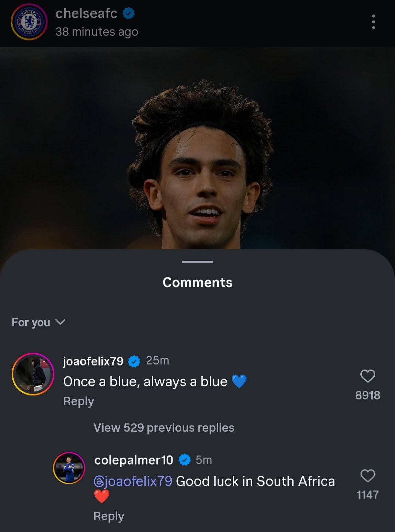Image resolution: width=395 pixels, height=532 pixels.
Task: Tap the verified badge beside joaofelix79's username
Action: click(134, 361)
